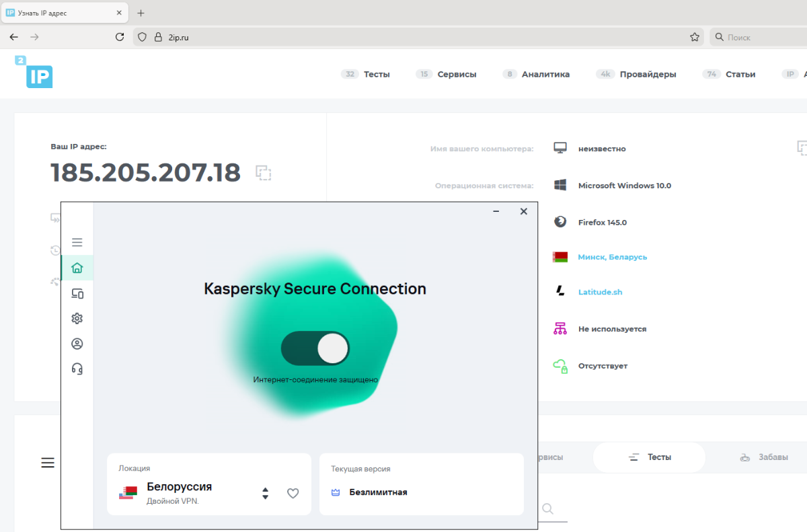Viewport: 807px width, 532px height.
Task: Click неизвестно computer name value
Action: (602, 149)
